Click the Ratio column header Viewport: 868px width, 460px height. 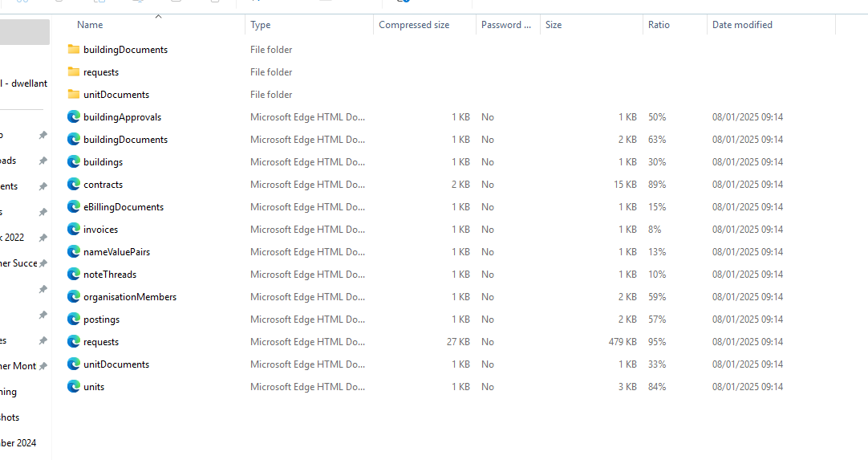pos(659,25)
